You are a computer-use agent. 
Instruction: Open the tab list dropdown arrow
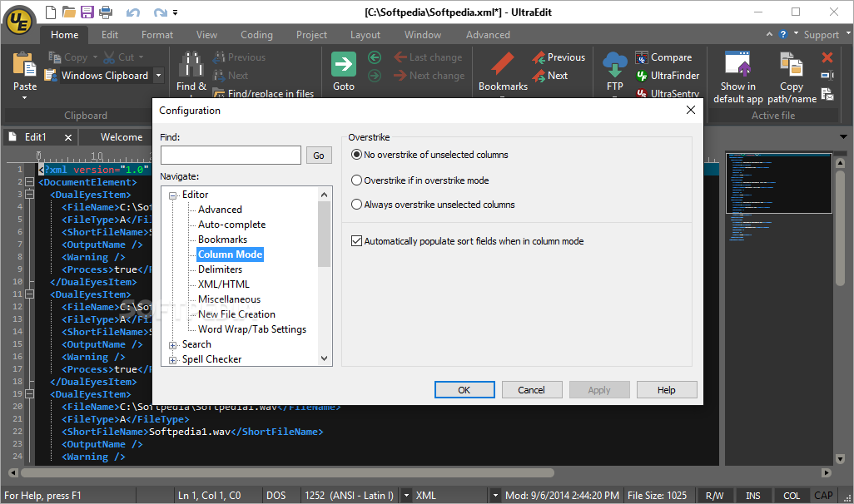point(843,136)
